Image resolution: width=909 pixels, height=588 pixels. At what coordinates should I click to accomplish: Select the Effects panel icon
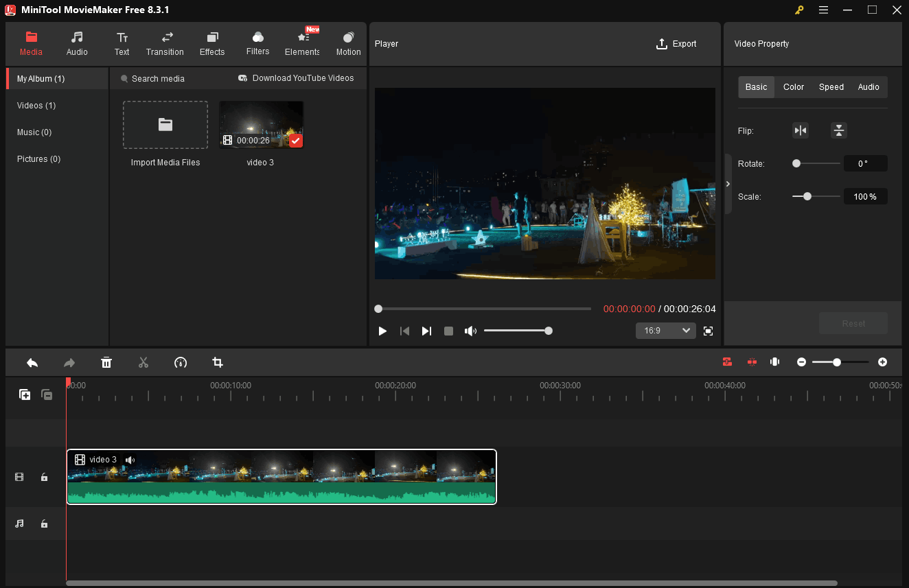click(x=211, y=43)
